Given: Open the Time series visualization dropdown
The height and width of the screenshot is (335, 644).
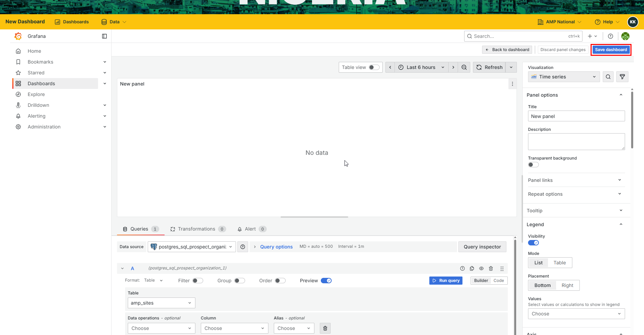Looking at the screenshot, I should pyautogui.click(x=564, y=77).
